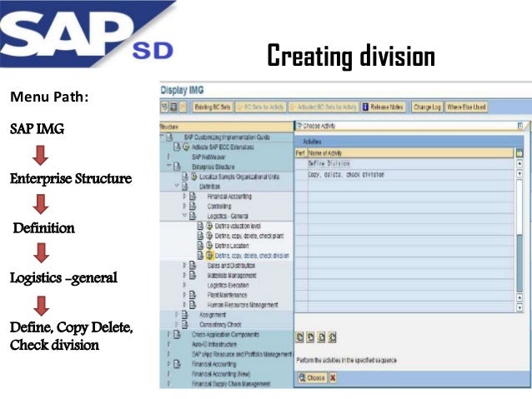Open Existing BC Sets
Image resolution: width=532 pixels, height=399 pixels.
[x=213, y=107]
